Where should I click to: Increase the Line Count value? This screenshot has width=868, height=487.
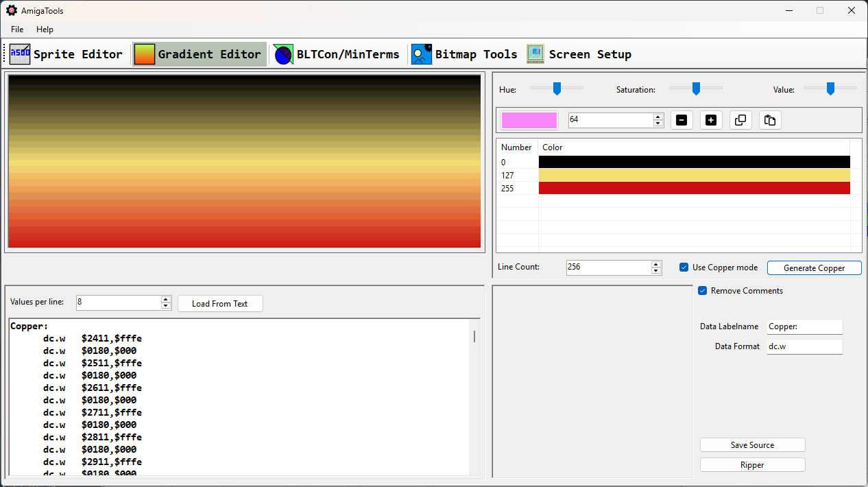pos(656,263)
